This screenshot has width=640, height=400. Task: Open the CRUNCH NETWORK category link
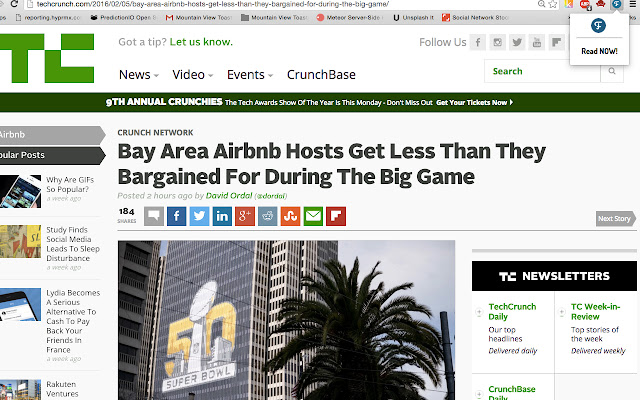click(x=156, y=133)
